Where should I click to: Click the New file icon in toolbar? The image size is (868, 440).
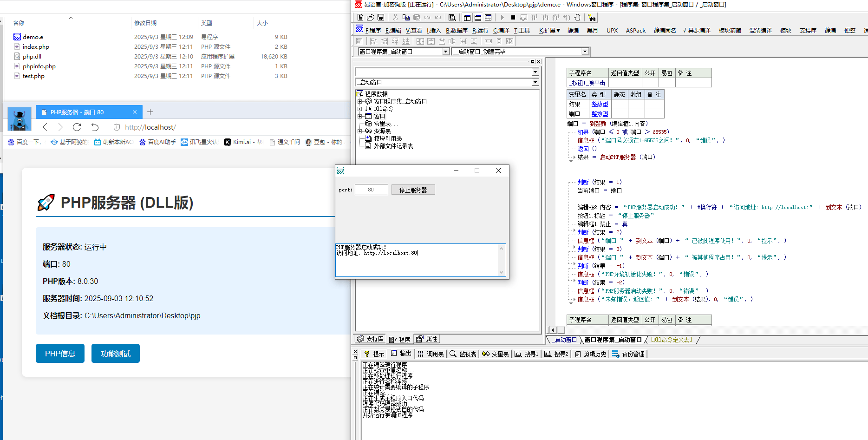pyautogui.click(x=360, y=18)
